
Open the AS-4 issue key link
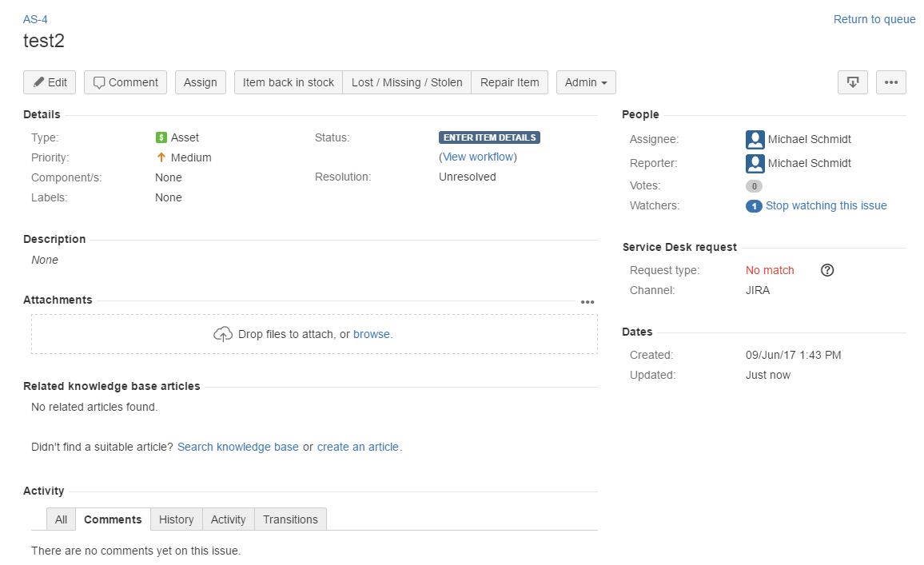coord(35,19)
